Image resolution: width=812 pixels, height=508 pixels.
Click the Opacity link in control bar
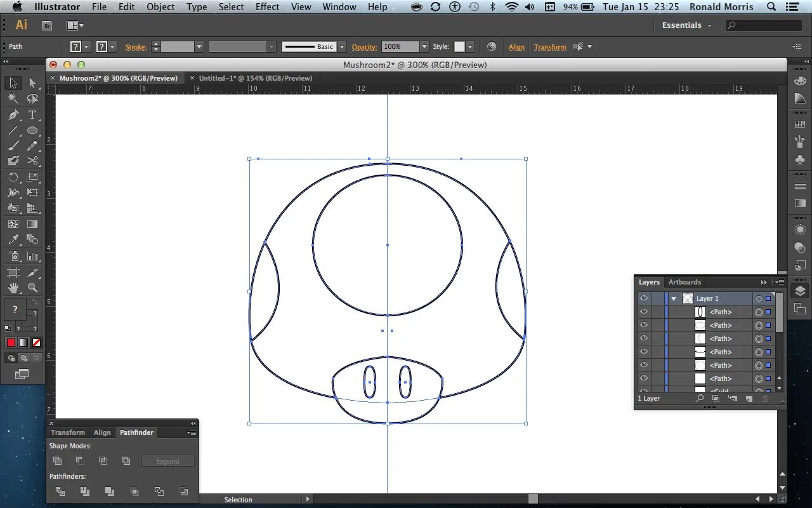click(x=364, y=47)
